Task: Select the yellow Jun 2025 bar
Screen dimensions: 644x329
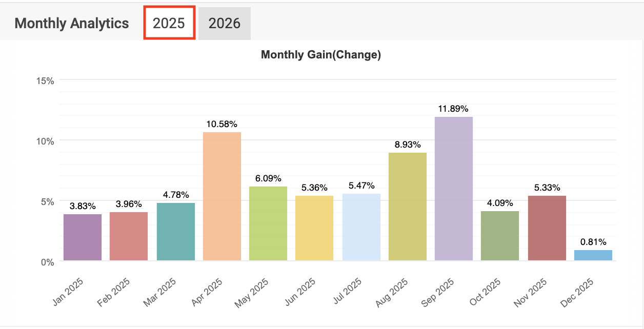Action: [314, 228]
